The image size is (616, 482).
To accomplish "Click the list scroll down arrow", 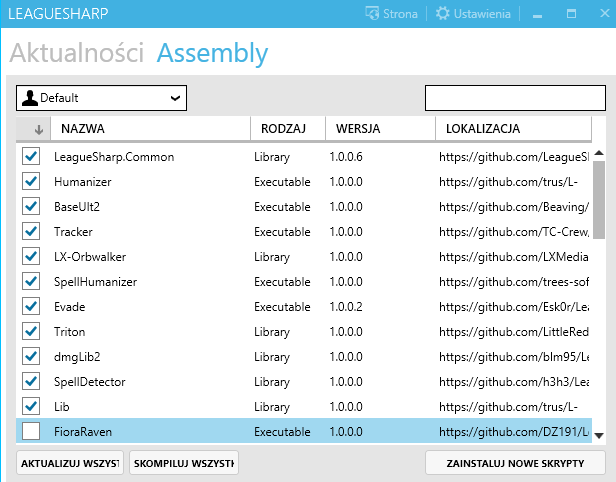I will pos(599,435).
